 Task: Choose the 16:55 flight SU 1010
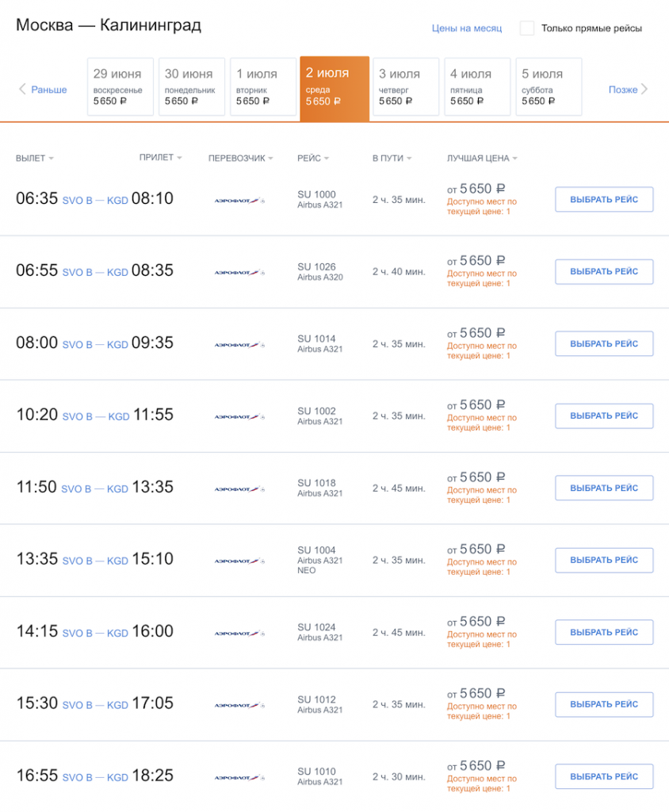point(604,776)
